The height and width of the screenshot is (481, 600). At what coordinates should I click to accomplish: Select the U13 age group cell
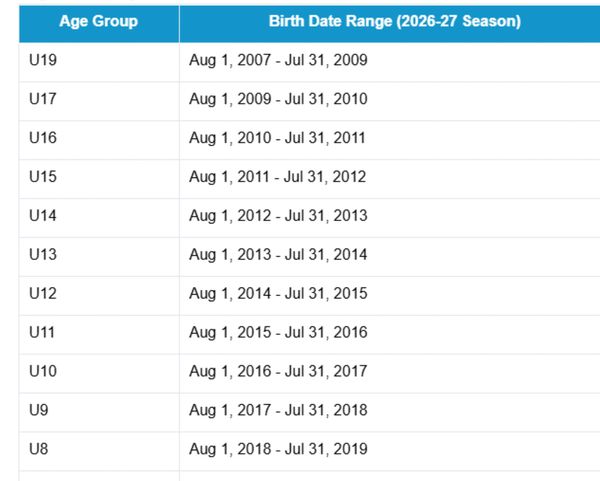click(x=43, y=254)
